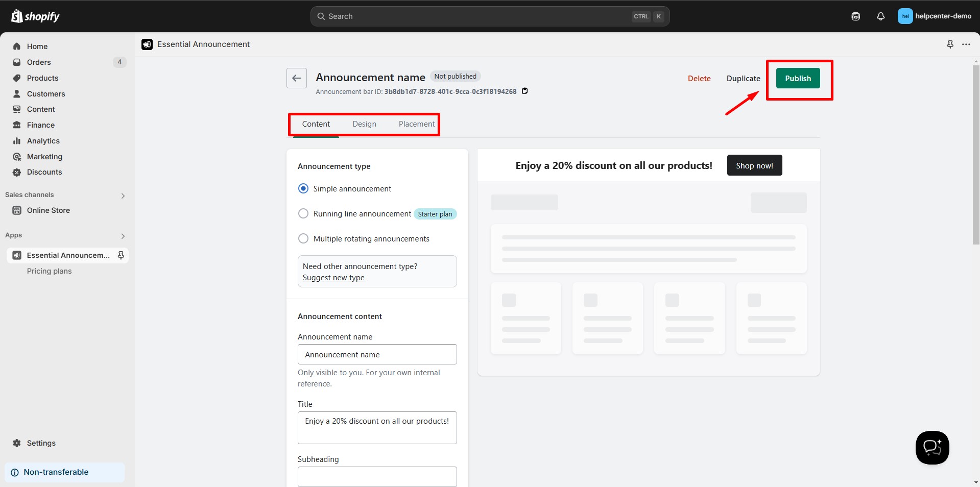Click the back arrow beside Announcement name

pos(296,78)
